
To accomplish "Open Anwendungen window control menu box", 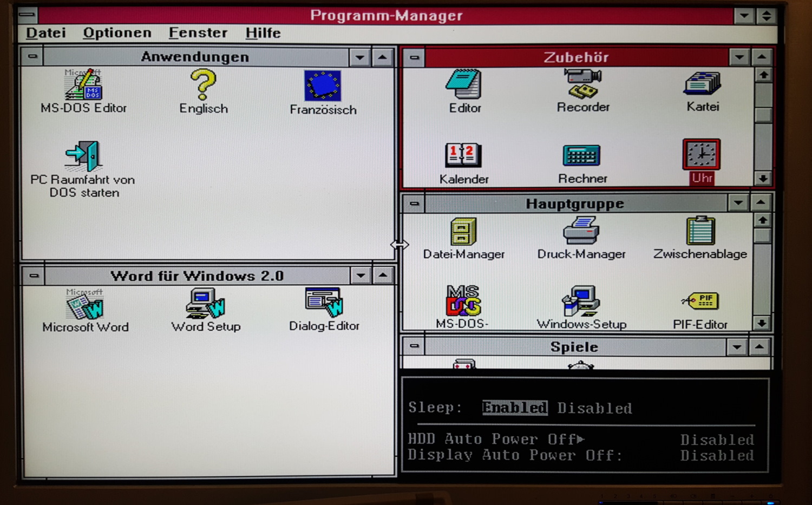I will click(32, 56).
